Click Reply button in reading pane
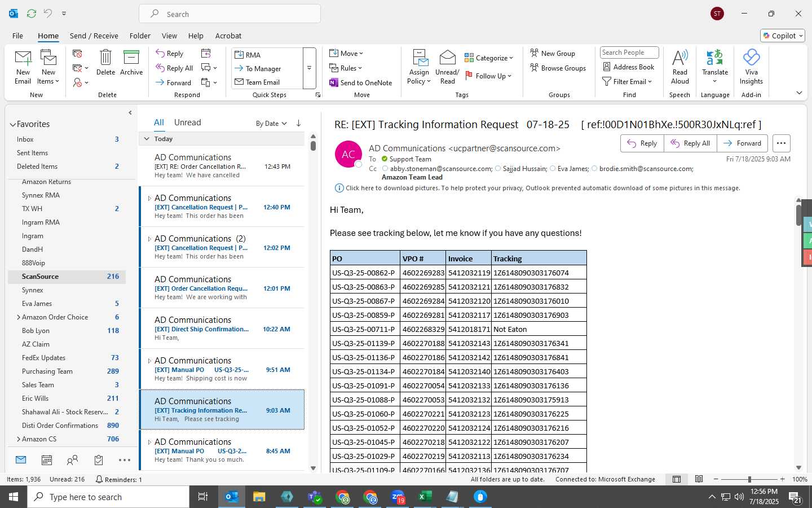The height and width of the screenshot is (508, 812). tap(642, 143)
